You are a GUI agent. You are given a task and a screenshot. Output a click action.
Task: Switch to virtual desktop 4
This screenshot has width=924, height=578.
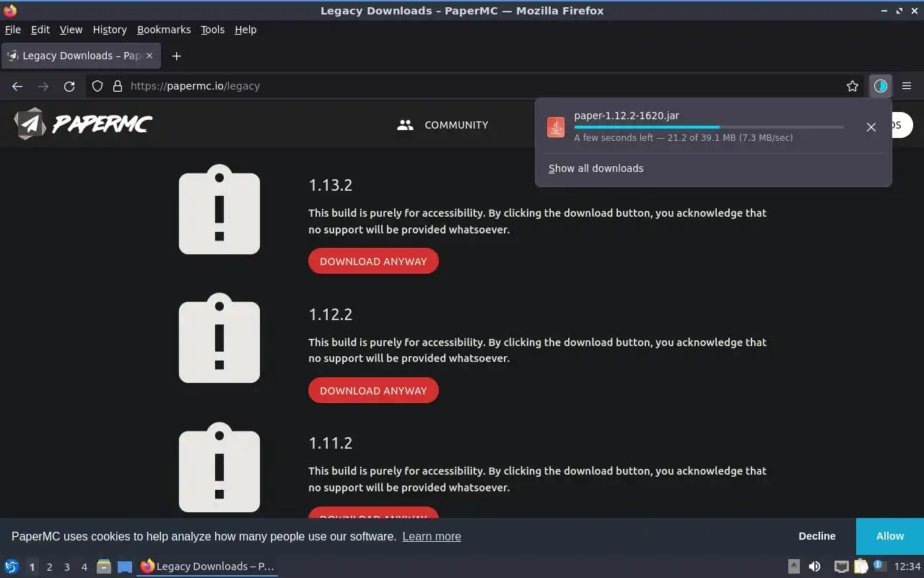point(84,567)
